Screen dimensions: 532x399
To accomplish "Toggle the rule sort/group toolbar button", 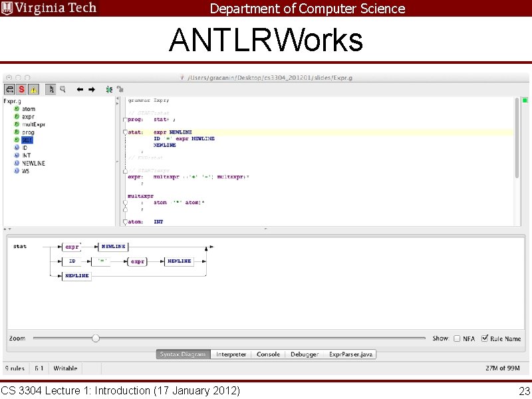I will [9, 90].
